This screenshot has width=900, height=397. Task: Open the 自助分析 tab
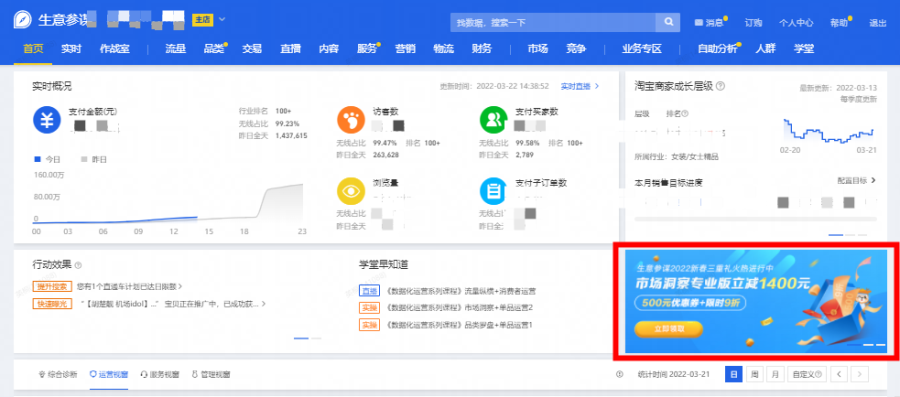pos(717,49)
